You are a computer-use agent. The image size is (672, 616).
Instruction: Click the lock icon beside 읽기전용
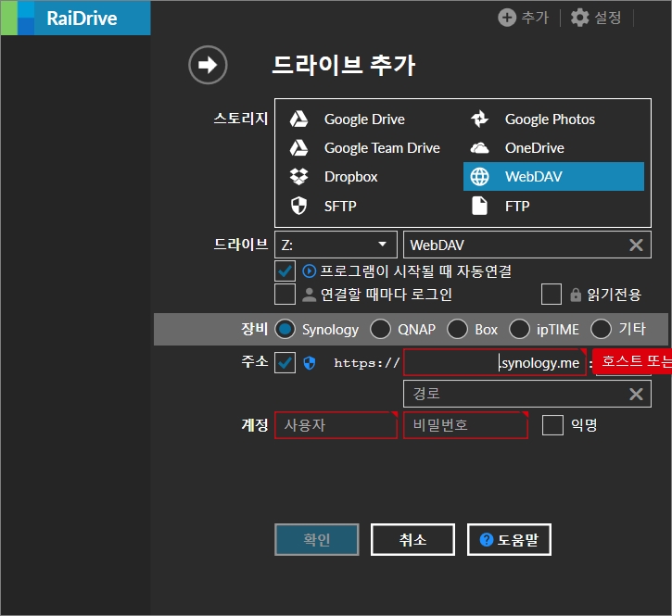[576, 295]
